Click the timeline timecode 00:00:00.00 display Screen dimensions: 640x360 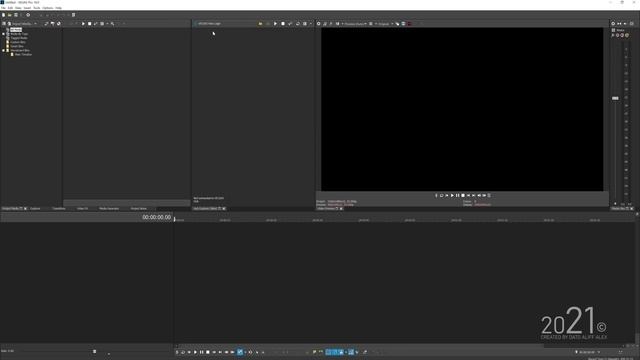pyautogui.click(x=156, y=218)
